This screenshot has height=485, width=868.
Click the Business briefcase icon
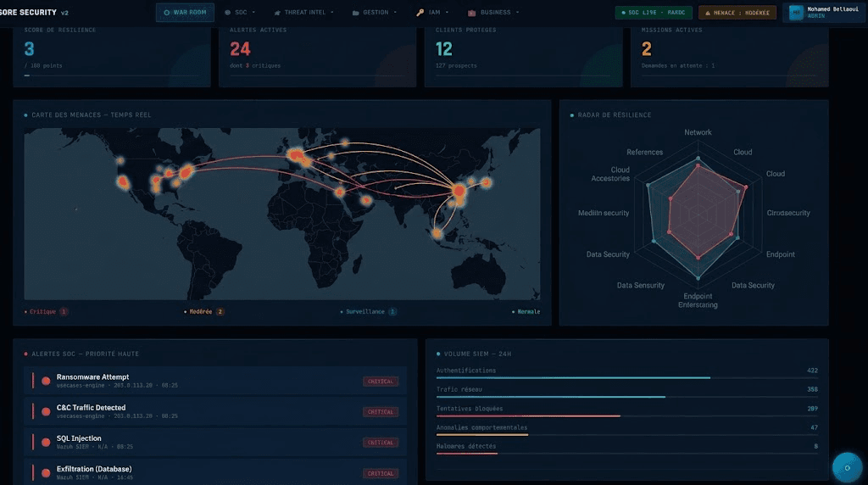(x=471, y=12)
